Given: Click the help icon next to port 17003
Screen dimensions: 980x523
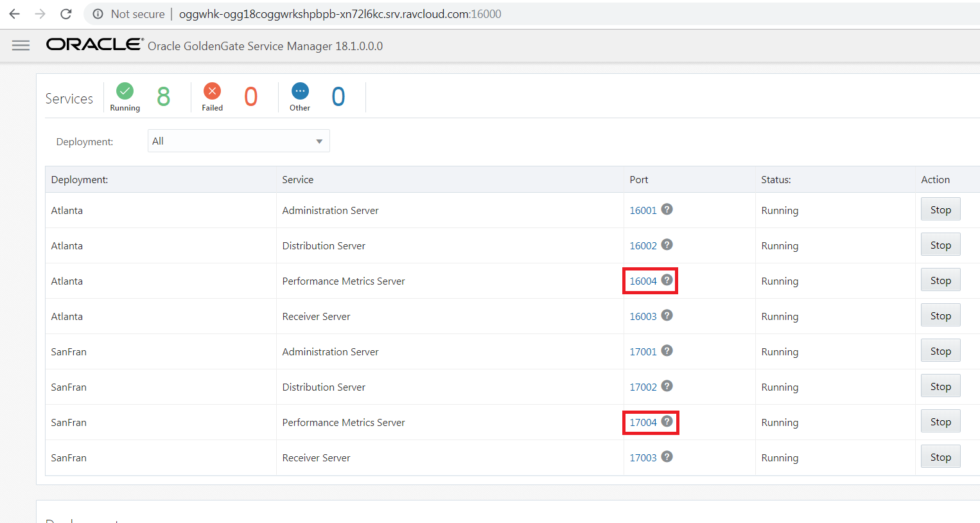Looking at the screenshot, I should (667, 457).
